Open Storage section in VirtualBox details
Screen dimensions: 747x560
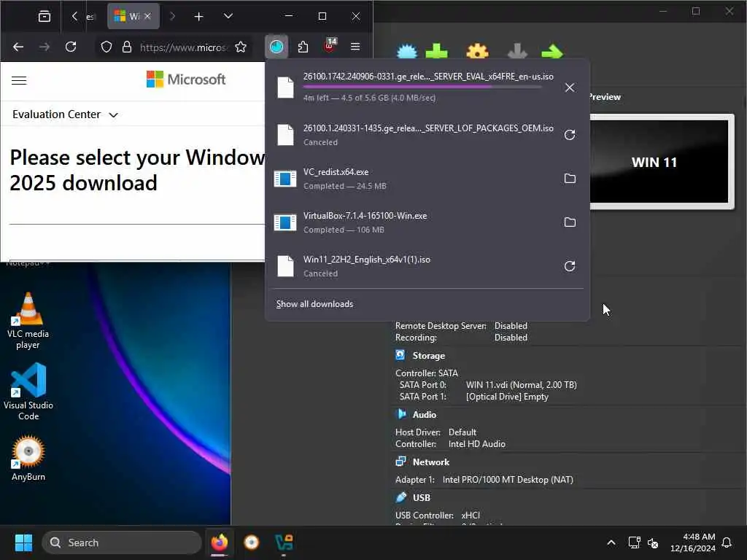(428, 356)
